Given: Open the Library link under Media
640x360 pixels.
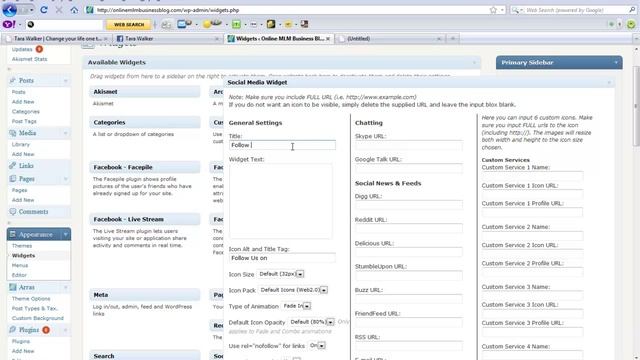Looking at the screenshot, I should [21, 144].
